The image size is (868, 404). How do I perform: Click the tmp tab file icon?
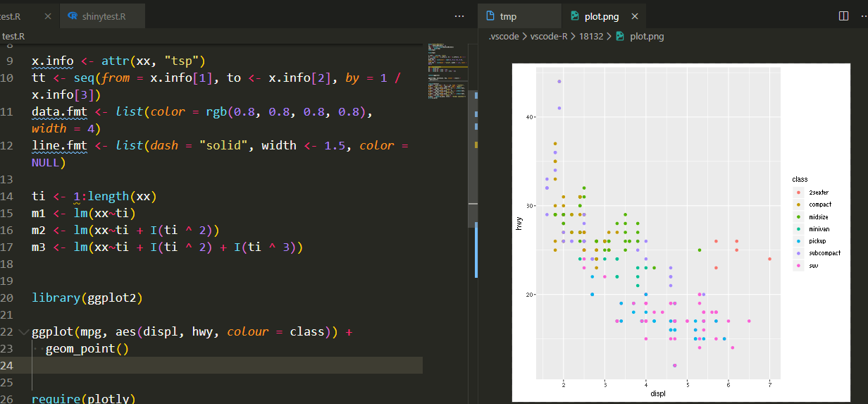(490, 16)
